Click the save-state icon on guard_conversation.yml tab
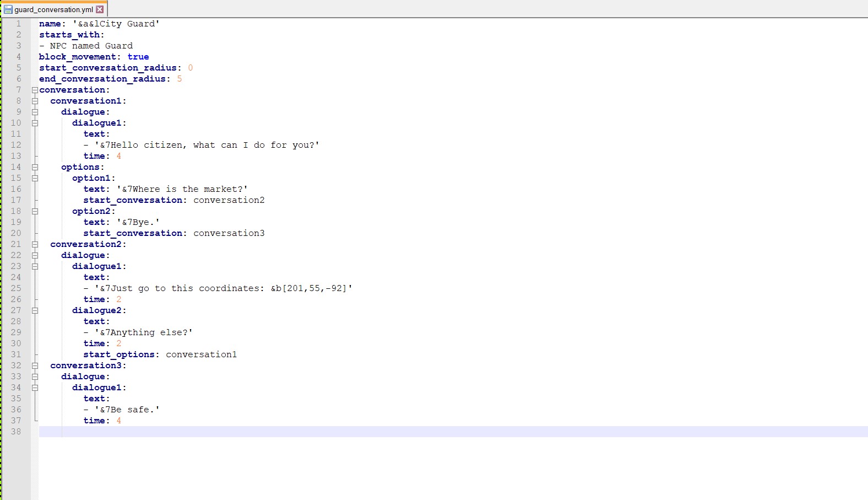868x500 pixels. [8, 9]
